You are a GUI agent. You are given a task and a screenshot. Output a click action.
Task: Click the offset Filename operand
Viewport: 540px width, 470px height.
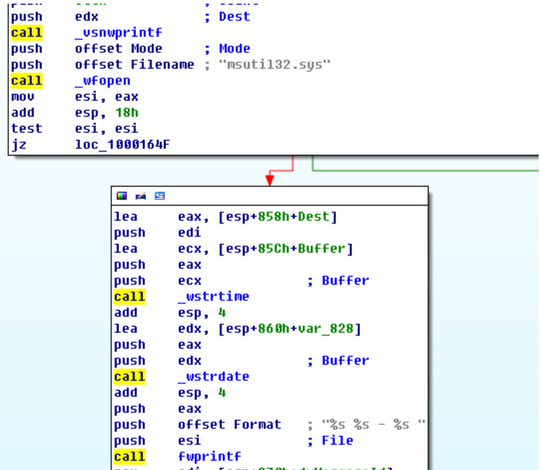pos(135,65)
